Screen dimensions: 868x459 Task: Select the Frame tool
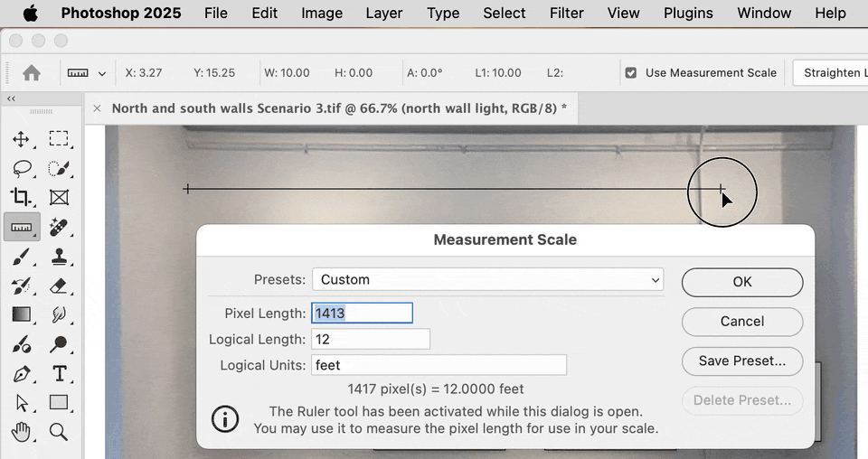click(x=59, y=198)
